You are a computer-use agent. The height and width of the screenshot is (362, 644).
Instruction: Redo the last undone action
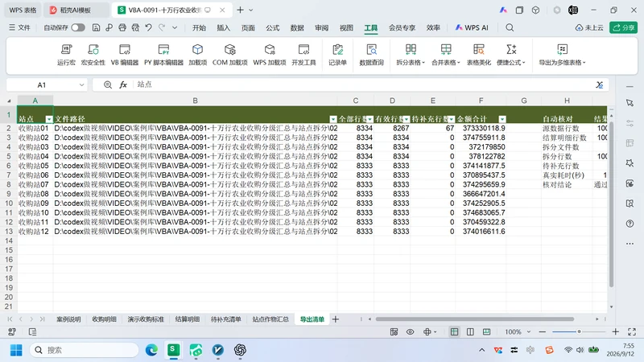tap(162, 27)
